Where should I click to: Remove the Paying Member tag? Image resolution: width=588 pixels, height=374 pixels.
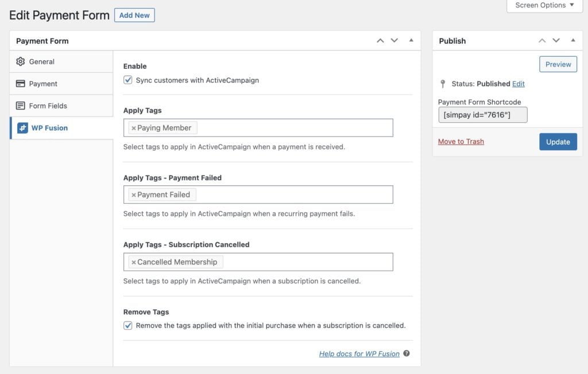(133, 128)
